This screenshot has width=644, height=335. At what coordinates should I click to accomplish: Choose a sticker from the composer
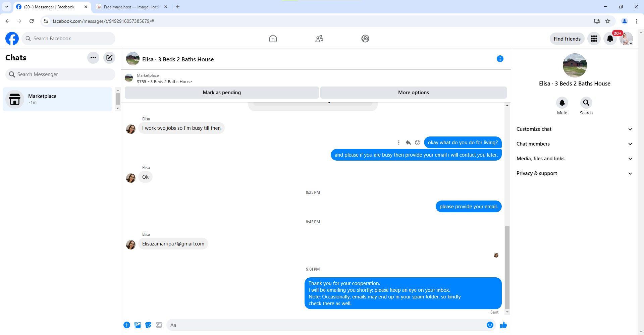(148, 325)
